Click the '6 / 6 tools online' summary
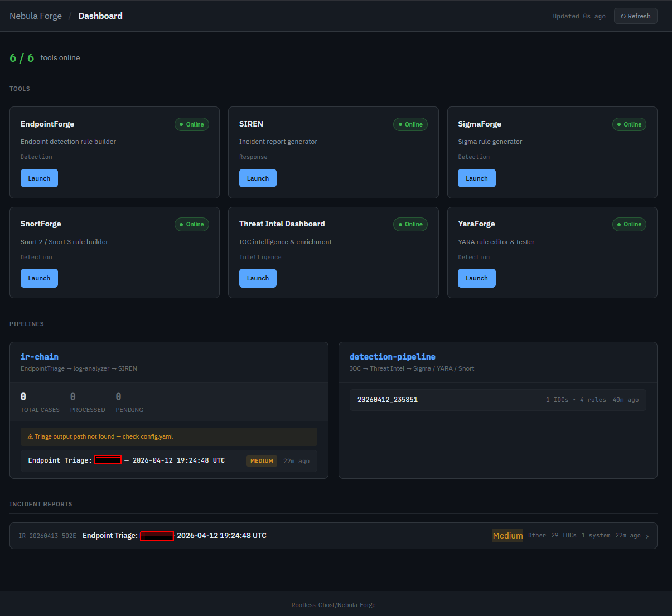This screenshot has height=616, width=672. point(45,57)
